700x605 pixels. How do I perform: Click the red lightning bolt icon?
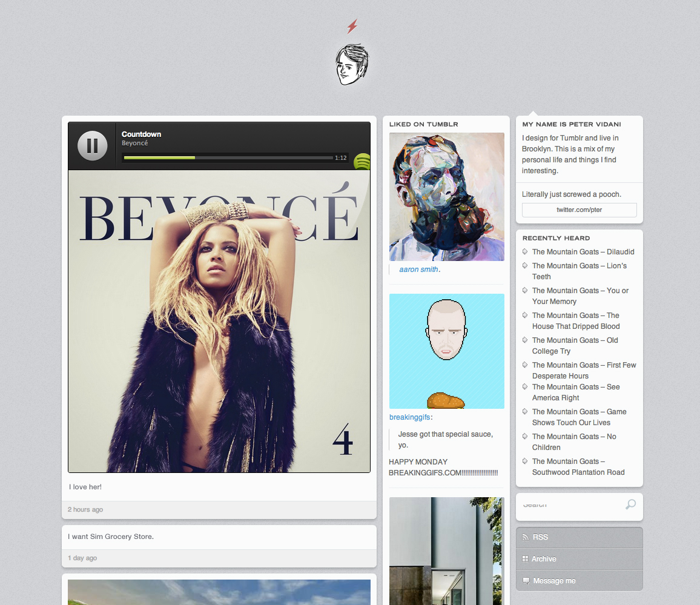pyautogui.click(x=352, y=27)
